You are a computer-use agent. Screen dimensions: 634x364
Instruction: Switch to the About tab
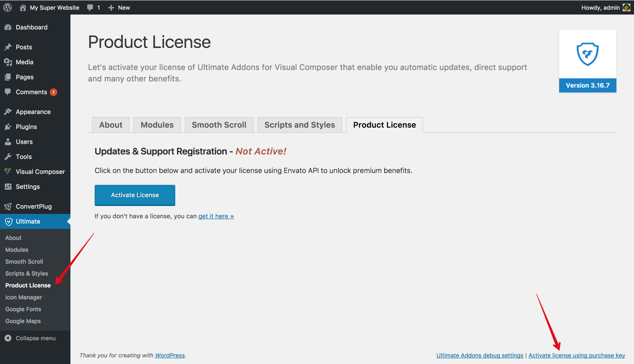point(111,125)
